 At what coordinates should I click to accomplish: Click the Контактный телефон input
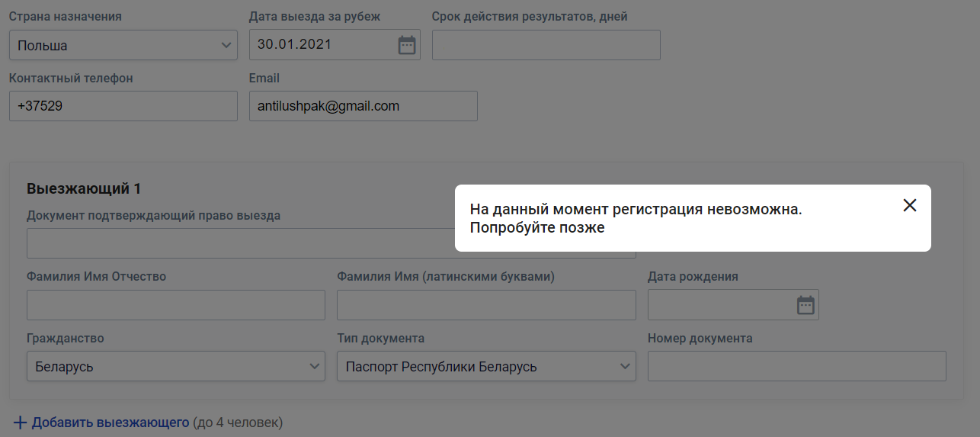tap(123, 107)
